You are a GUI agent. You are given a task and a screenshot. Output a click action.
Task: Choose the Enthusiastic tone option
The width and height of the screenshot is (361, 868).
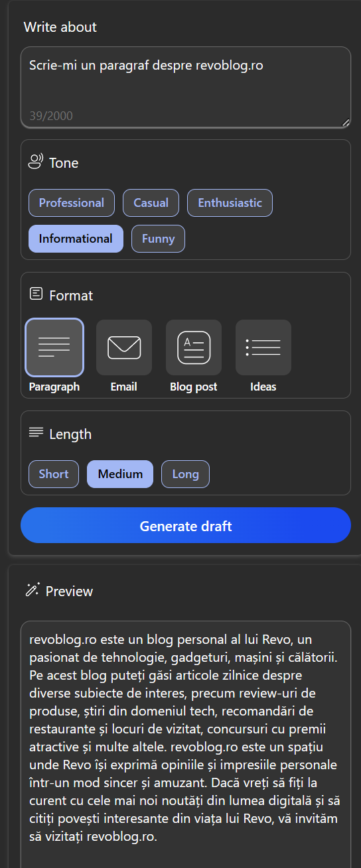click(230, 203)
